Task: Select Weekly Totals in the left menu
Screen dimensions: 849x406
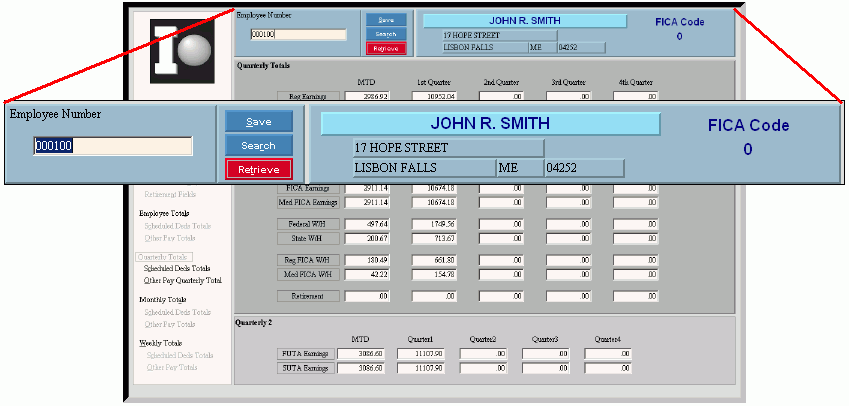Action: tap(162, 343)
